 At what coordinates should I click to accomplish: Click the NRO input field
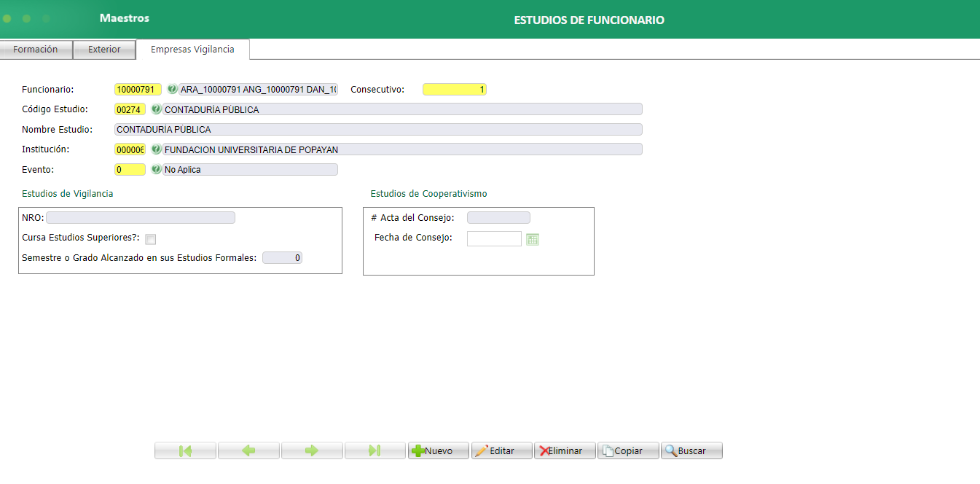pos(141,217)
